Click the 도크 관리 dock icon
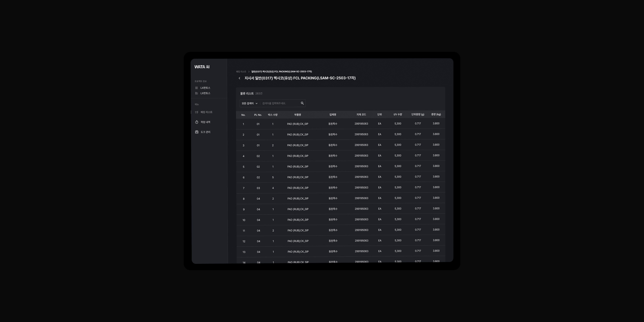This screenshot has height=322, width=644. point(196,132)
